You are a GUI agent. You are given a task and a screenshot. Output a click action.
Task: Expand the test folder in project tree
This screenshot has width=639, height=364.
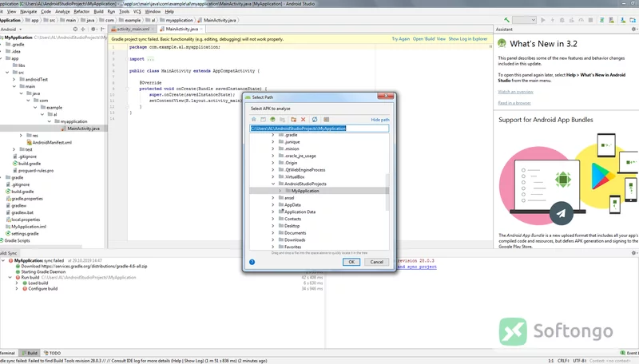pos(14,149)
